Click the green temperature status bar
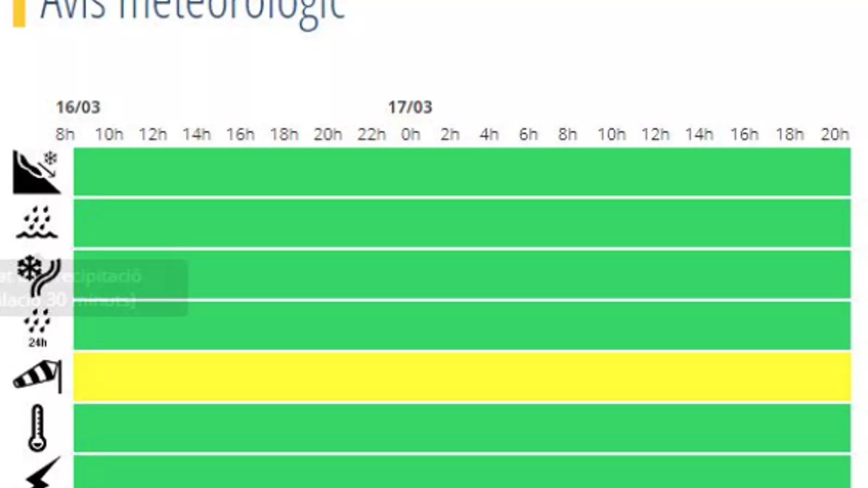The image size is (868, 488). [462, 428]
